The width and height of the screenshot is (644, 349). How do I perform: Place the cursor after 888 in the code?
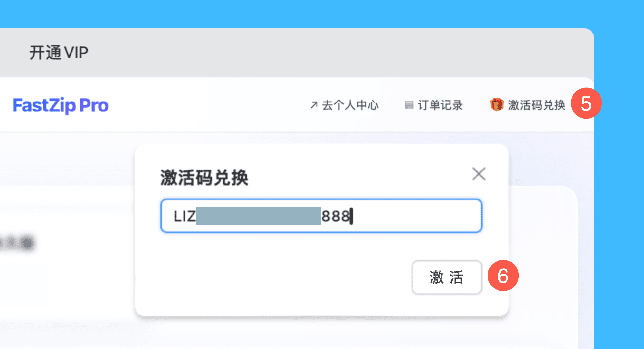352,216
